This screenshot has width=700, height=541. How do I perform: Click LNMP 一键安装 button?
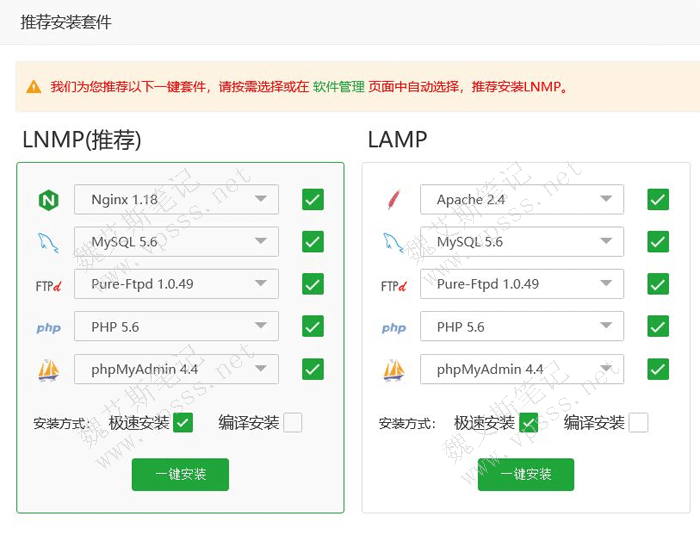(x=180, y=474)
